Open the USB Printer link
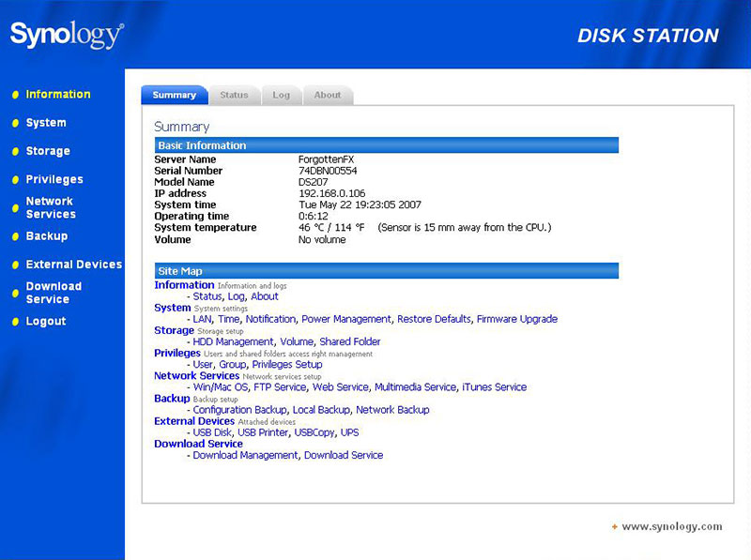Viewport: 751px width, 560px height. [x=263, y=432]
